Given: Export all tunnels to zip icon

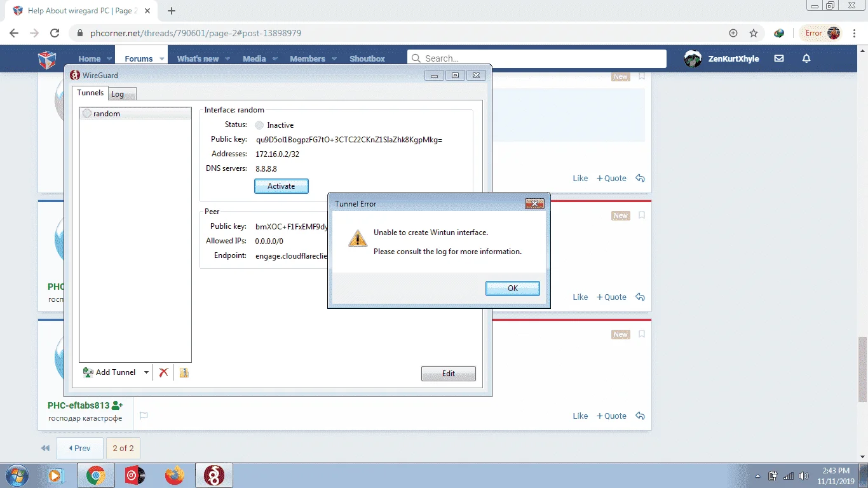Looking at the screenshot, I should [x=184, y=372].
